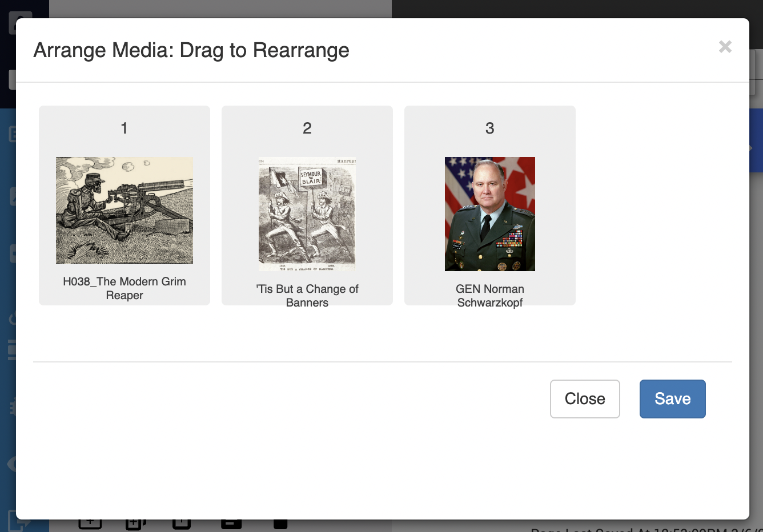This screenshot has width=763, height=532.
Task: Click the list icon in left sidebar
Action: tap(11, 350)
